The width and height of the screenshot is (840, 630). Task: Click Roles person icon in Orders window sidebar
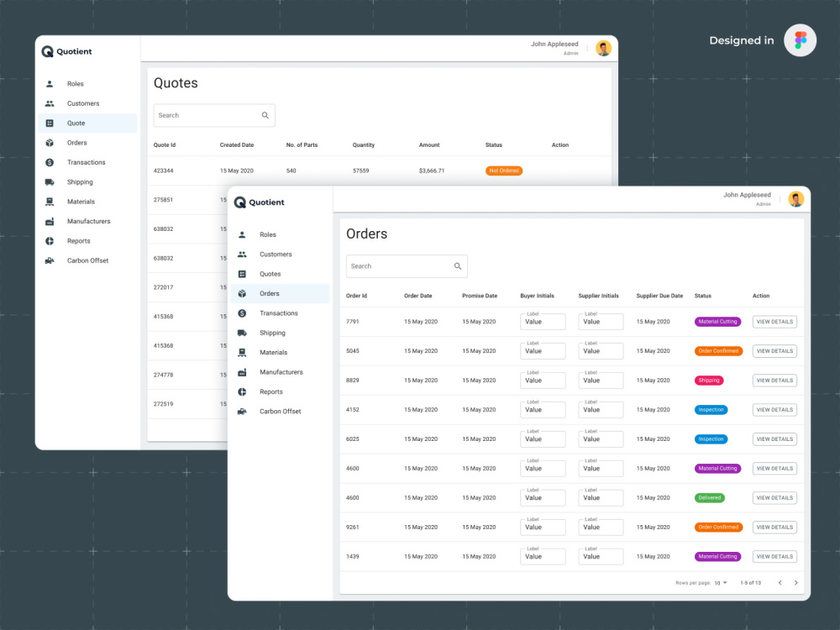coord(242,234)
